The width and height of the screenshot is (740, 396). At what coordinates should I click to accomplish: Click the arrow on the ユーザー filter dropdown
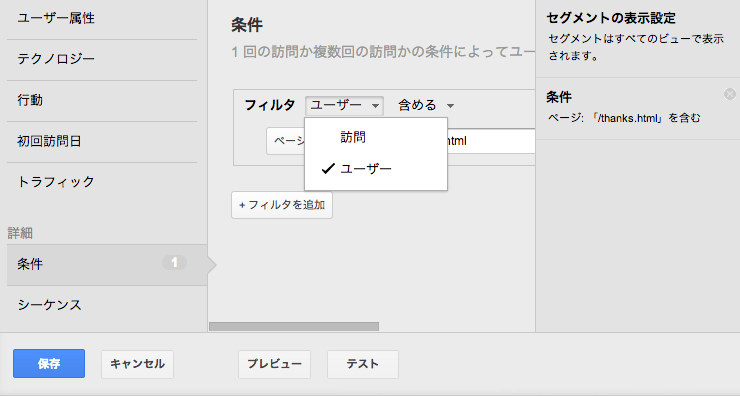coord(375,106)
